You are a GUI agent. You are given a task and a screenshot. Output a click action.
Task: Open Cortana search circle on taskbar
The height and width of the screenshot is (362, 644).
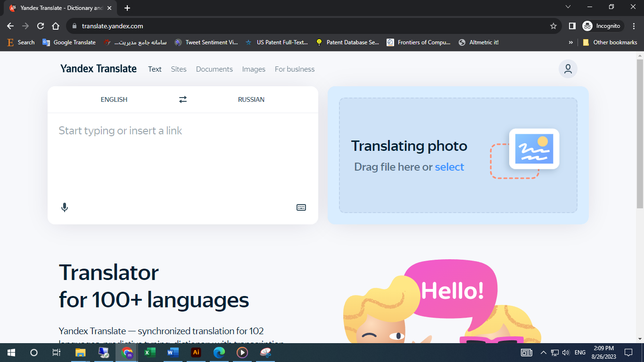(34, 352)
